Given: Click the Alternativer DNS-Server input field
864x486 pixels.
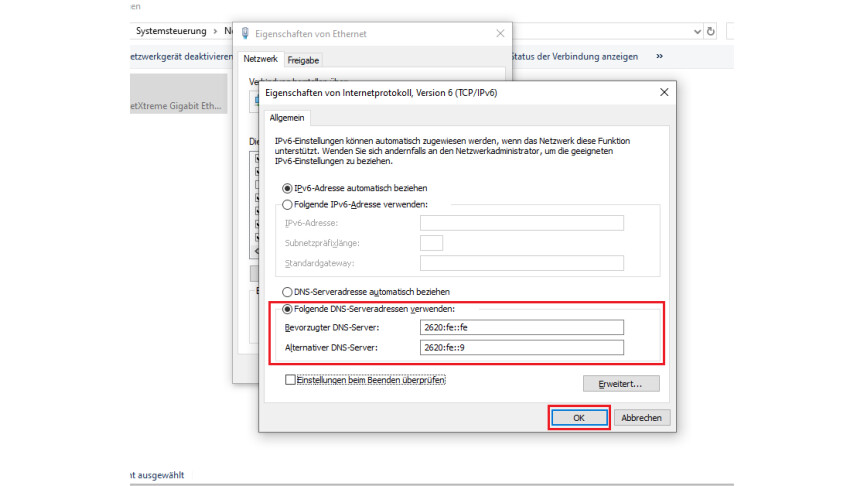Looking at the screenshot, I should [521, 347].
